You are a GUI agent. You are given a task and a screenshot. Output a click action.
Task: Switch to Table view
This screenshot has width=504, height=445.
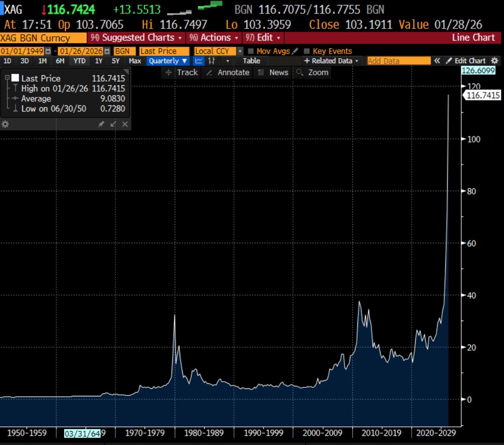[x=251, y=61]
